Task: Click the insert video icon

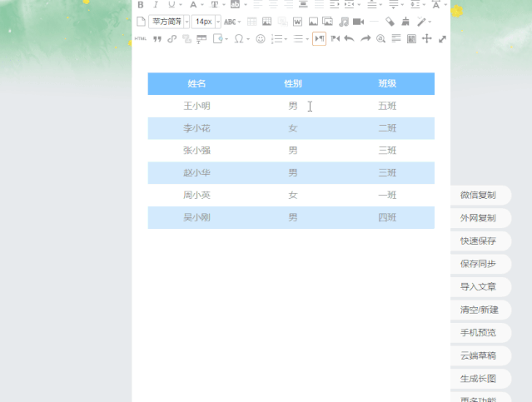Action: [358, 22]
